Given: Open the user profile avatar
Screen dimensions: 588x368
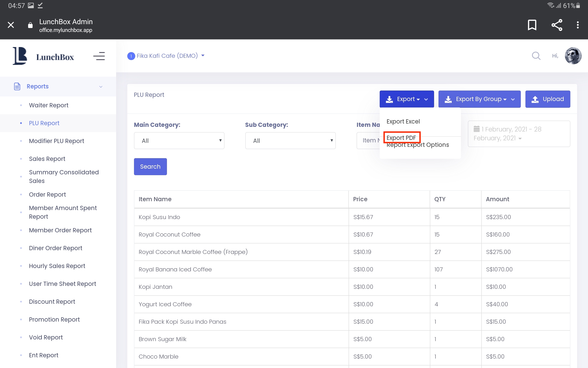Looking at the screenshot, I should 573,56.
